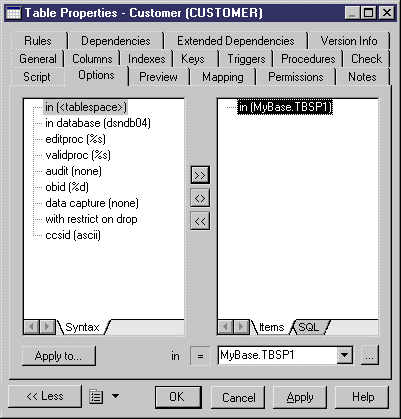Switch to the SQL tab
The image size is (401, 419).
point(309,327)
